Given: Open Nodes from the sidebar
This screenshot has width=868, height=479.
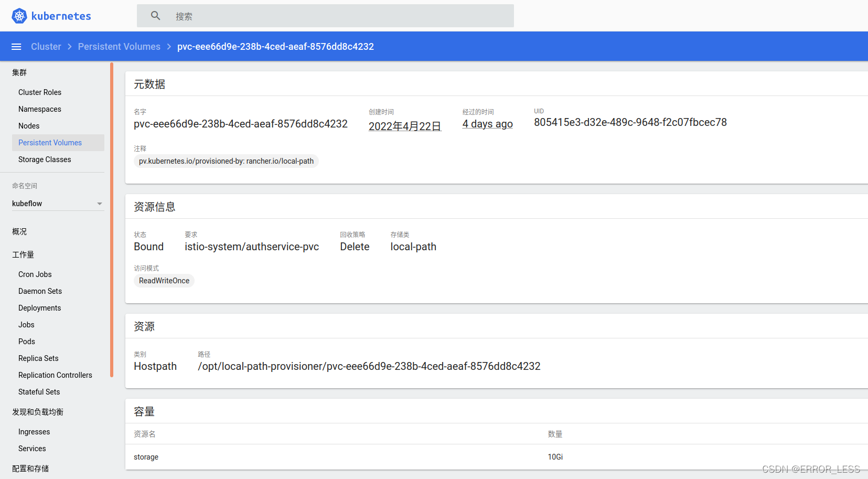Looking at the screenshot, I should tap(29, 126).
